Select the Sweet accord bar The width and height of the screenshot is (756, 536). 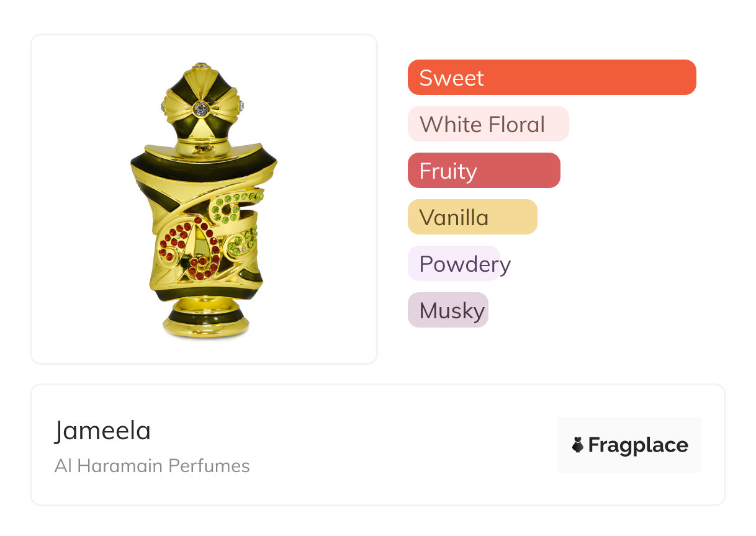click(551, 78)
